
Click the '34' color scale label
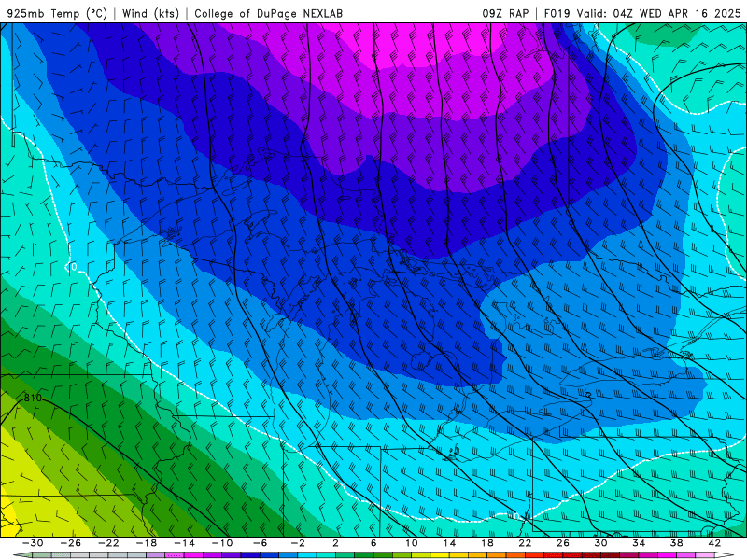click(x=639, y=543)
